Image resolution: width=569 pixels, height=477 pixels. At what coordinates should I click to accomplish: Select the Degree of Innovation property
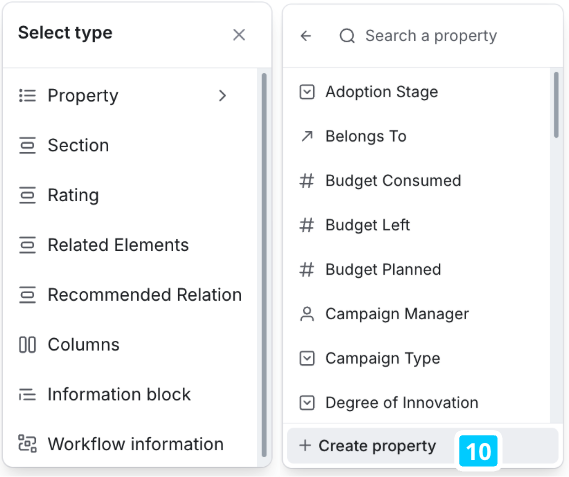tap(417, 403)
